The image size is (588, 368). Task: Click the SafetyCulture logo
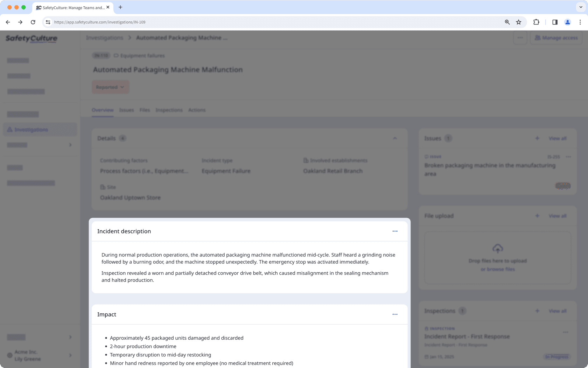(31, 39)
